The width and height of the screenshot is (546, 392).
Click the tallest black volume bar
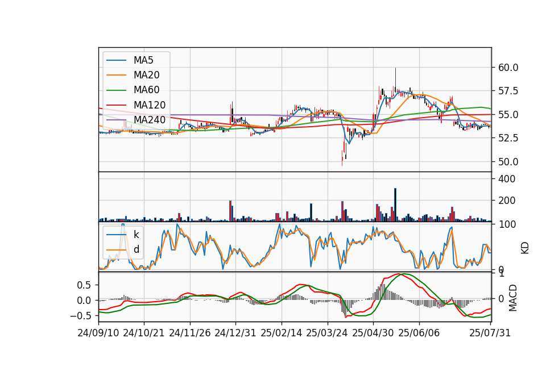395,205
